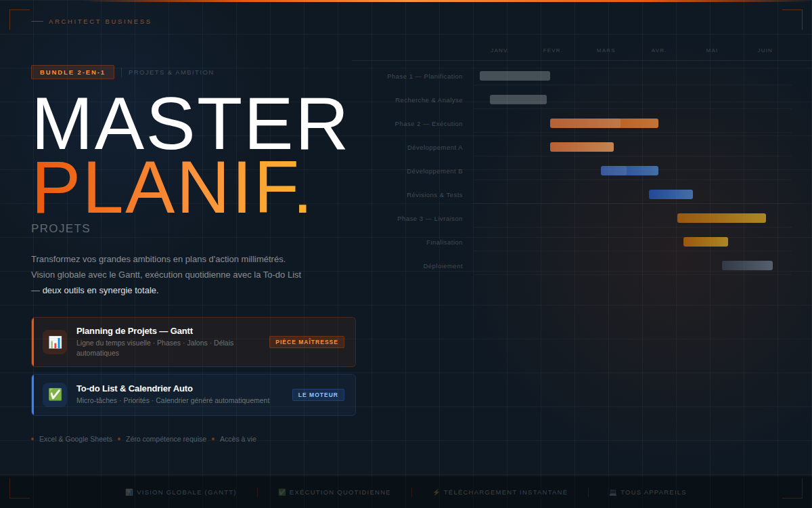This screenshot has height=508, width=812.
Task: Select the MARS month header
Action: click(x=606, y=51)
